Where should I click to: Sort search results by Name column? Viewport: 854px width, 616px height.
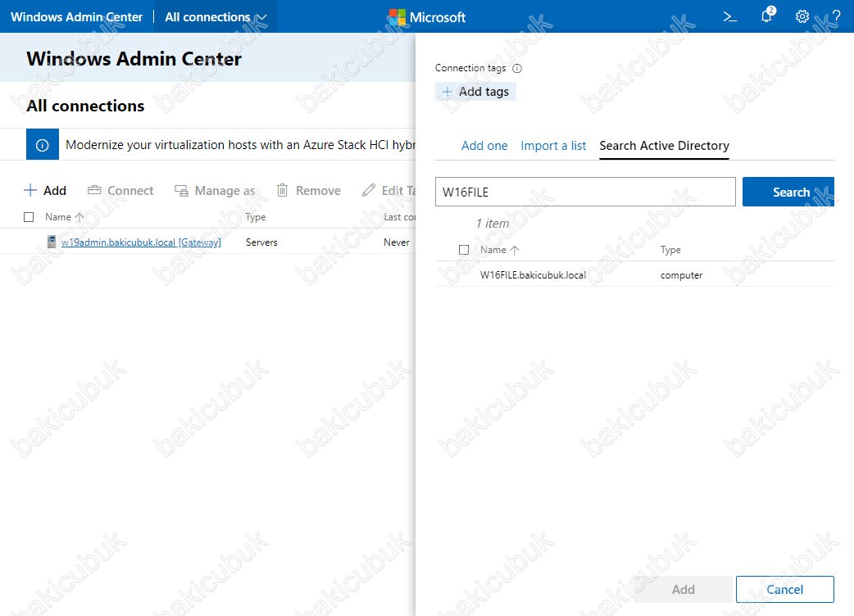(499, 250)
